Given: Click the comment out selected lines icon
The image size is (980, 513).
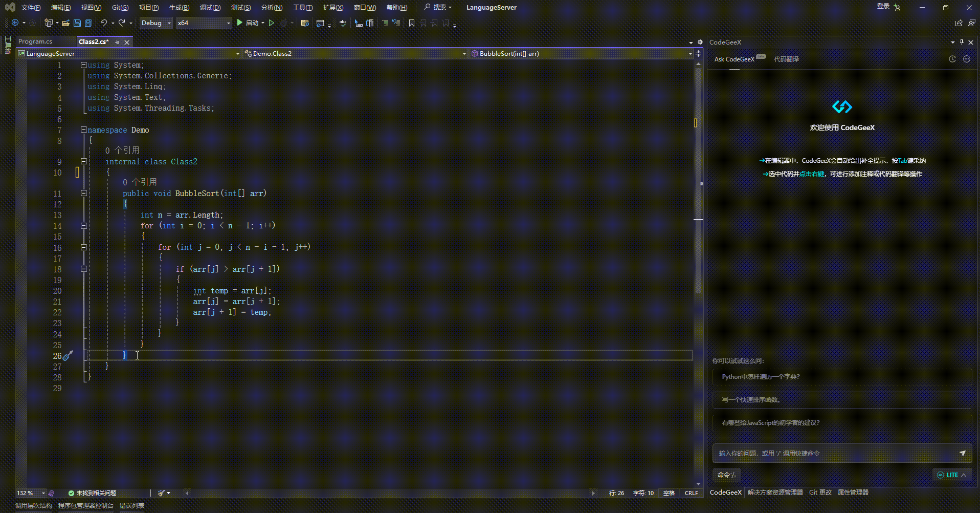Looking at the screenshot, I should pos(386,23).
